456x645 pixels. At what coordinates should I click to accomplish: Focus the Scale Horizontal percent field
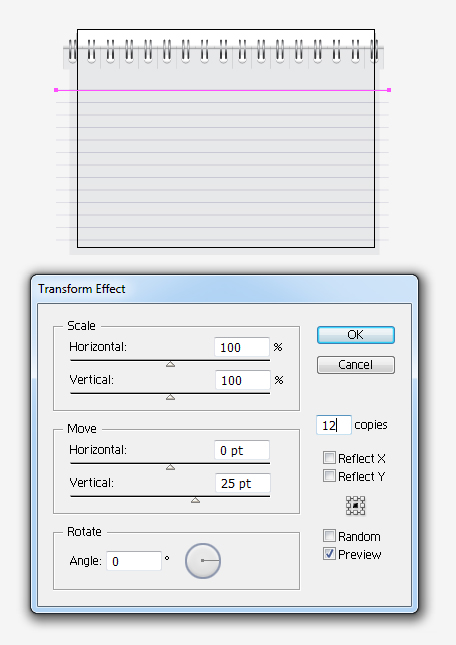242,347
